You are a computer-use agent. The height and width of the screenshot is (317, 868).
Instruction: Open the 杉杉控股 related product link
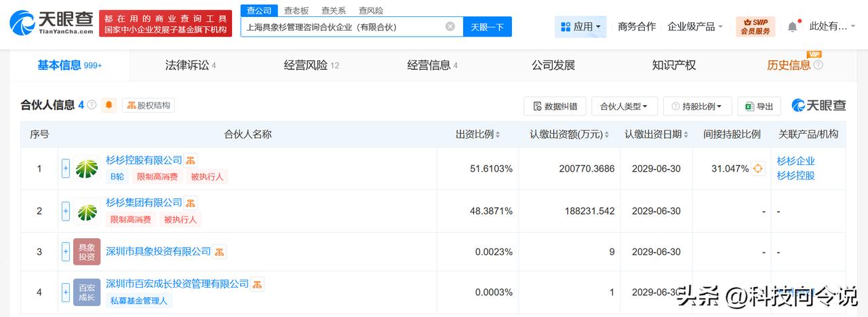coord(796,175)
